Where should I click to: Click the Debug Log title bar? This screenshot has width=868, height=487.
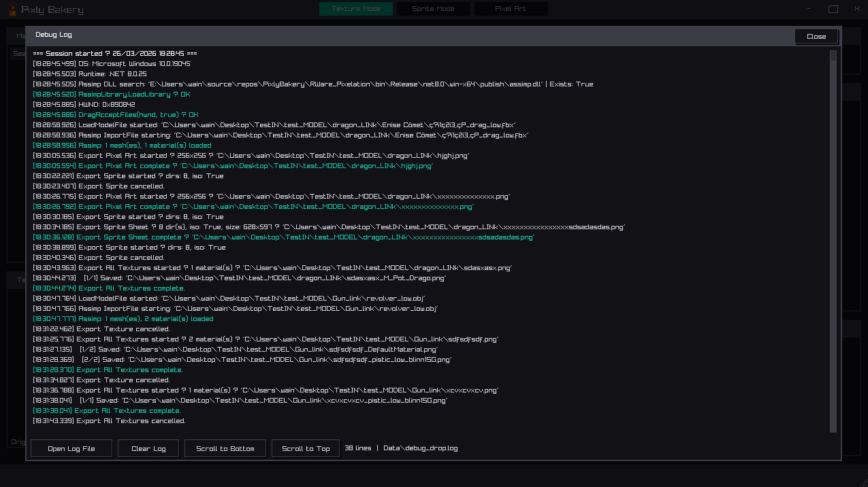(408, 35)
